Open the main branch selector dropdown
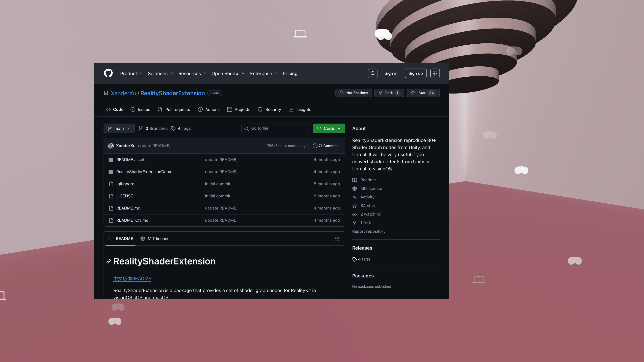The width and height of the screenshot is (644, 362). (119, 128)
